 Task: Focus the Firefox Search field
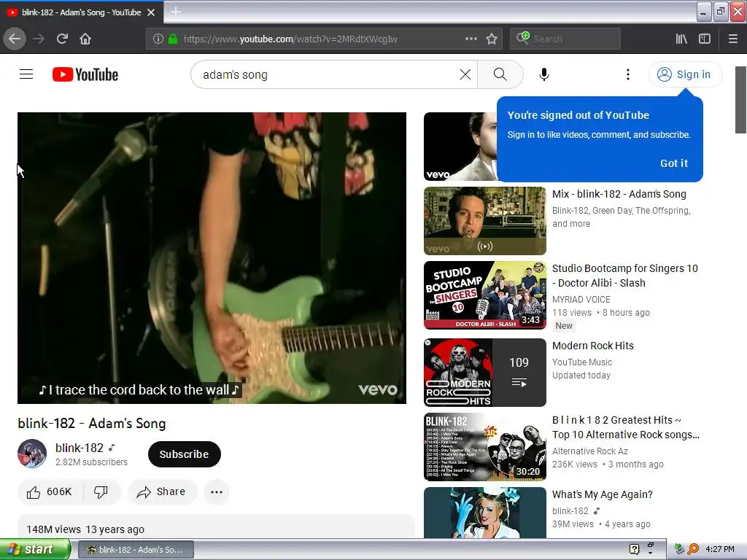(x=565, y=39)
